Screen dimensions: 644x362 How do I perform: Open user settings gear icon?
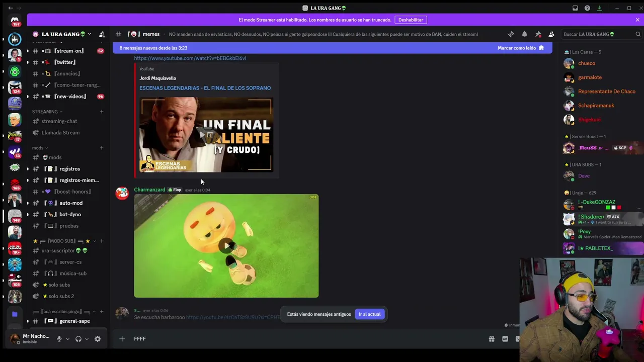(x=98, y=339)
